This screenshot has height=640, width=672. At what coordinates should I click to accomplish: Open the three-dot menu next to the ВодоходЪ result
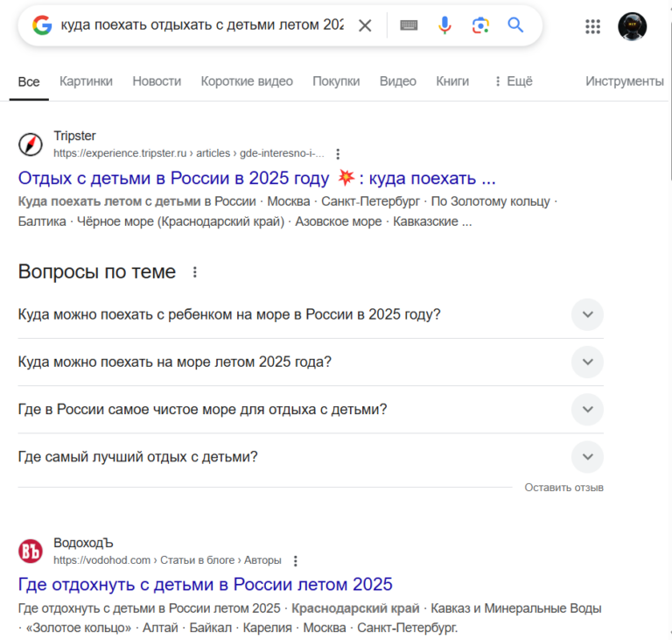click(x=296, y=560)
